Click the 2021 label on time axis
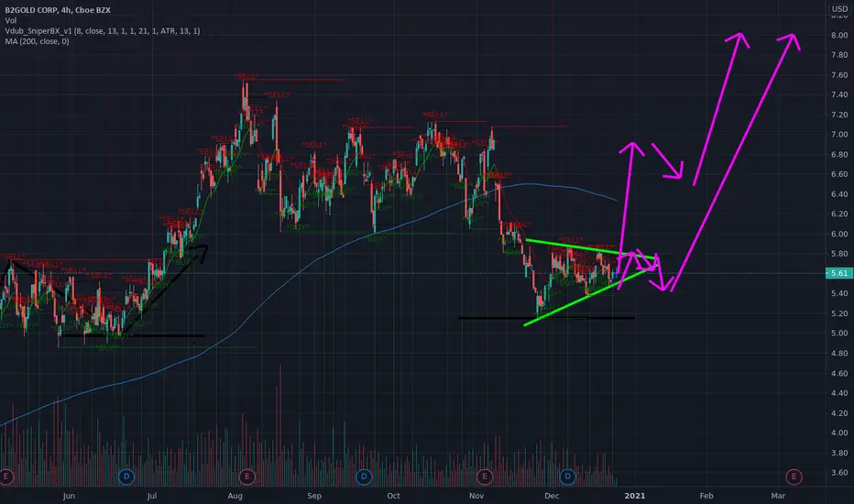 [634, 496]
